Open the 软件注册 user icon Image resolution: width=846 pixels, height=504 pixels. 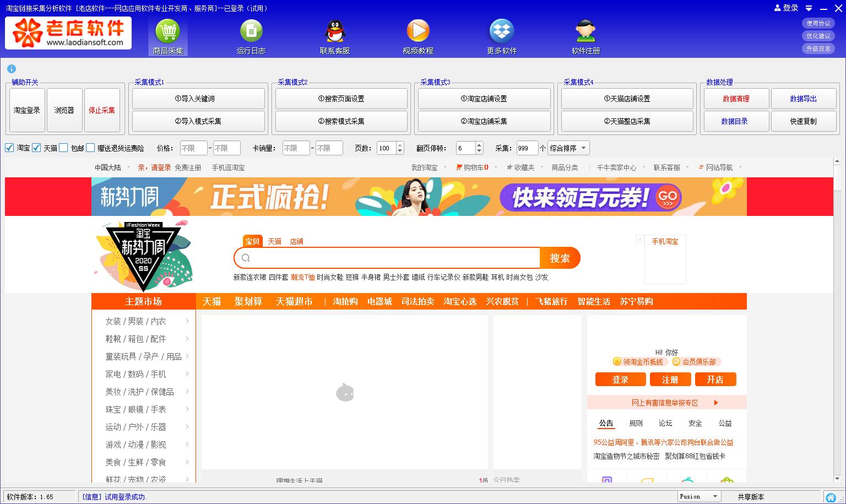coord(585,31)
